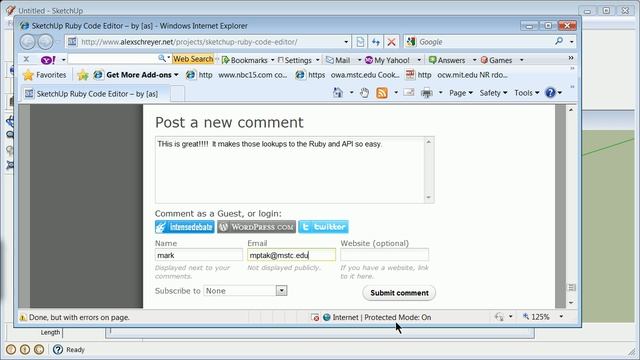Click the Yahoo! logo in the toolbar
Screen dimensions: 640x360
(48, 60)
